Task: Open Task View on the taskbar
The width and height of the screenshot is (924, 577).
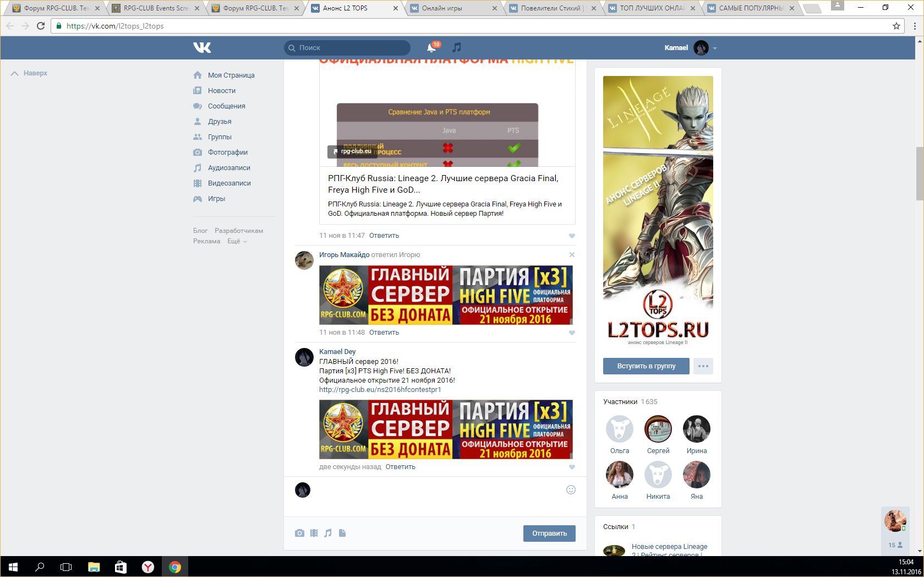Action: pyautogui.click(x=66, y=567)
